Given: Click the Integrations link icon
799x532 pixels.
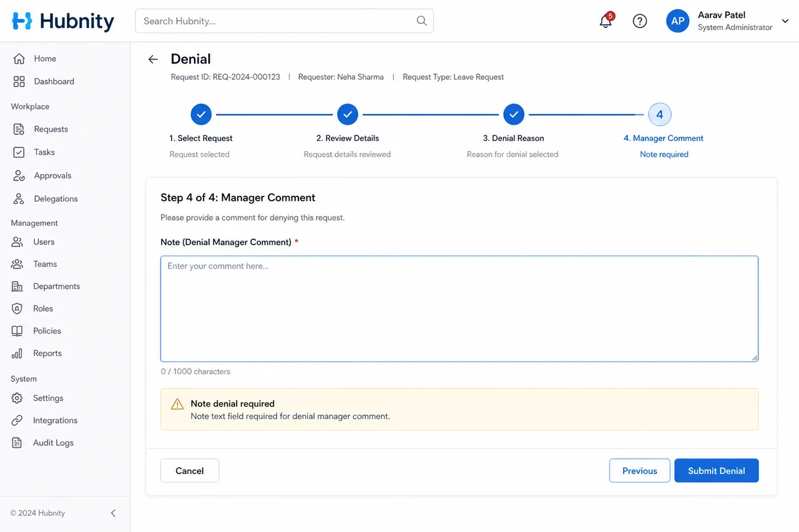Looking at the screenshot, I should [x=17, y=420].
